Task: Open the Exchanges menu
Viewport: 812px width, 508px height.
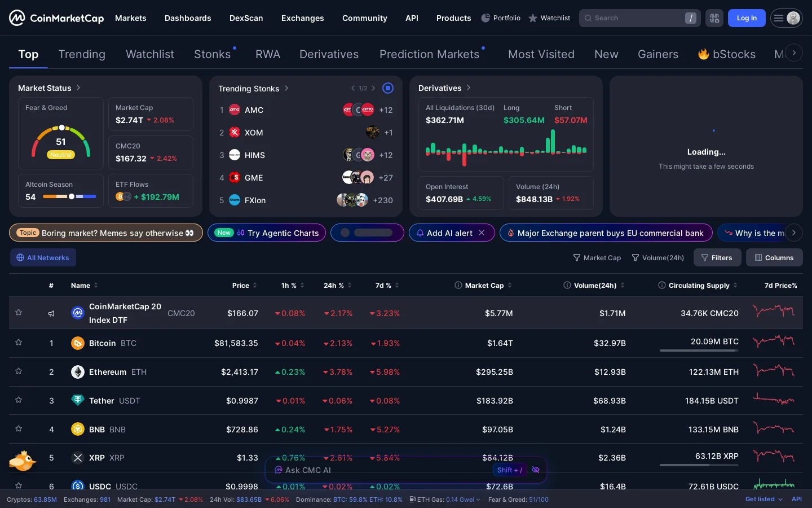Action: (303, 18)
